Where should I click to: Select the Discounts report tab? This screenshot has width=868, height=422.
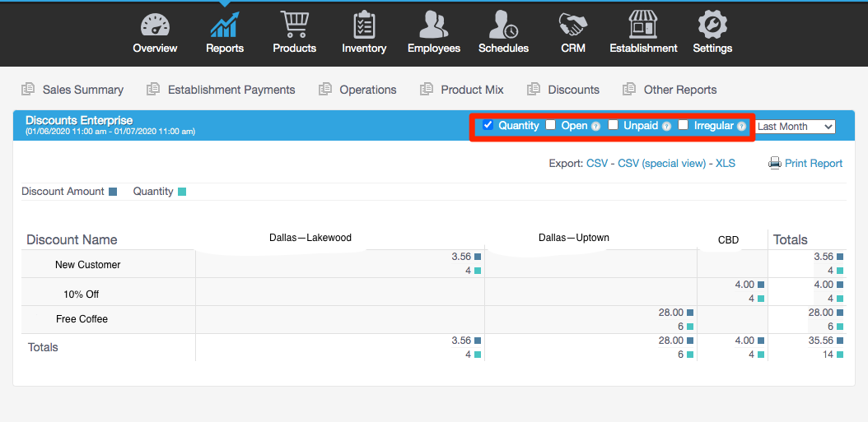(x=573, y=90)
